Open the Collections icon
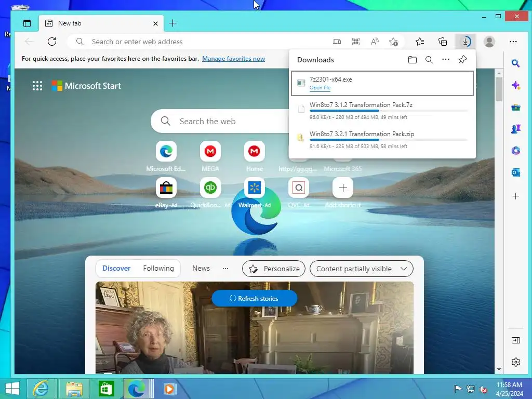Screen dimensions: 532x399 pos(443,42)
